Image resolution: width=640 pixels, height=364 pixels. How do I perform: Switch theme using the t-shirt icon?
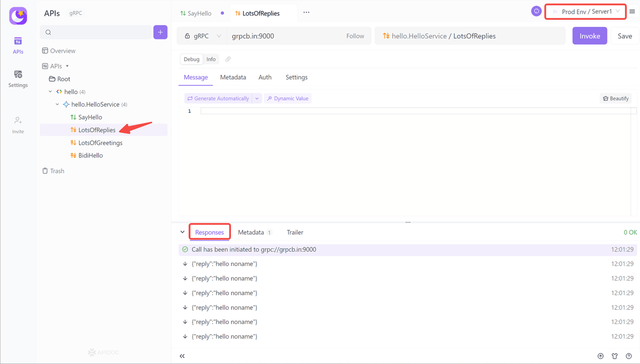(614, 356)
